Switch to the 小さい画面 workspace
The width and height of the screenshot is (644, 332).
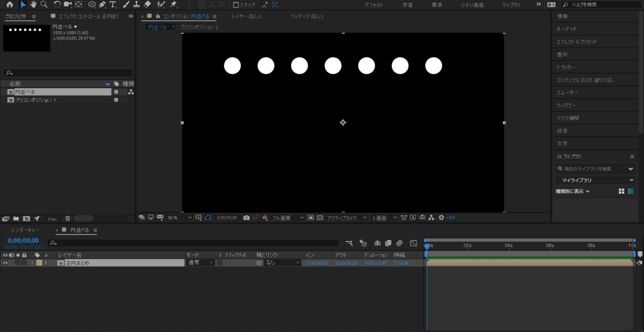(x=472, y=5)
